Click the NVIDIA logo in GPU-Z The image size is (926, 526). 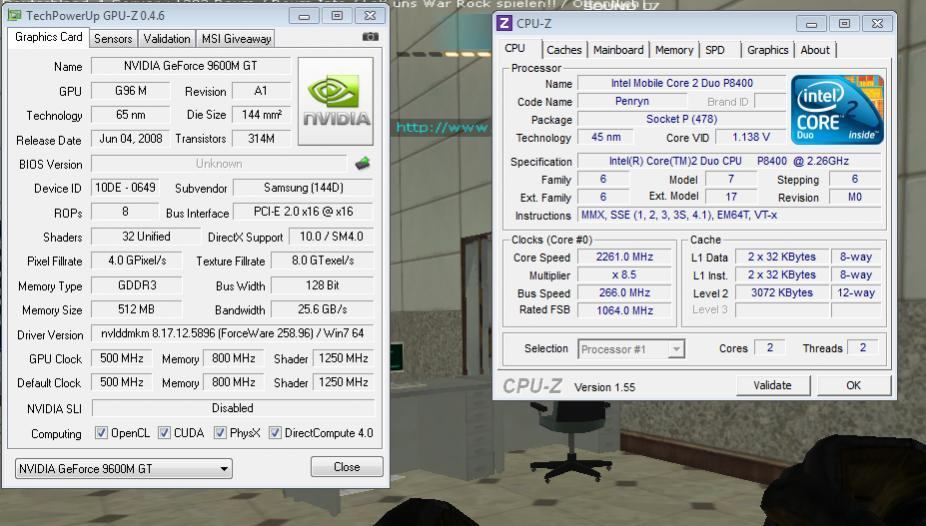(335, 101)
